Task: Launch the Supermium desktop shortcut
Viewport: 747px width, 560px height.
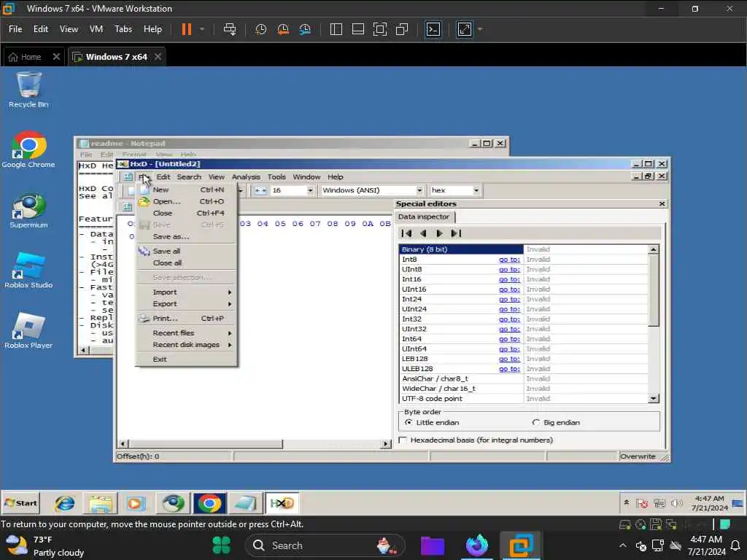Action: tap(28, 211)
